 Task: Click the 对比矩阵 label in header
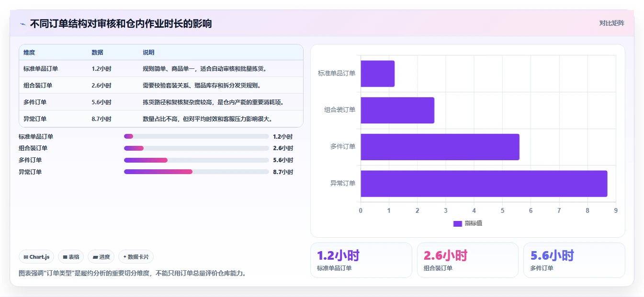611,23
